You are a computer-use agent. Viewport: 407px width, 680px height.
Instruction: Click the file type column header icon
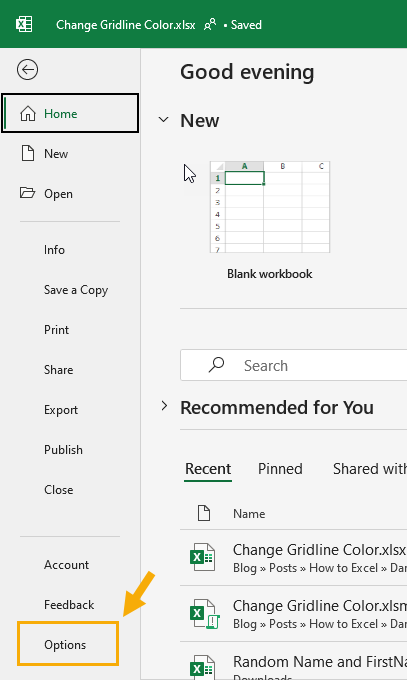click(x=204, y=513)
